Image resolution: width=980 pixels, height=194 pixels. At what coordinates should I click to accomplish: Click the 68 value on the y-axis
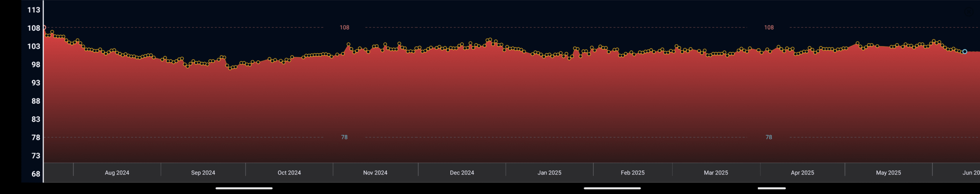[36, 174]
